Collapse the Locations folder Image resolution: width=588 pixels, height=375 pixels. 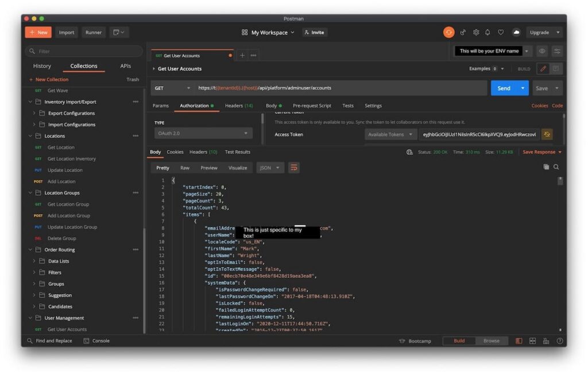30,136
